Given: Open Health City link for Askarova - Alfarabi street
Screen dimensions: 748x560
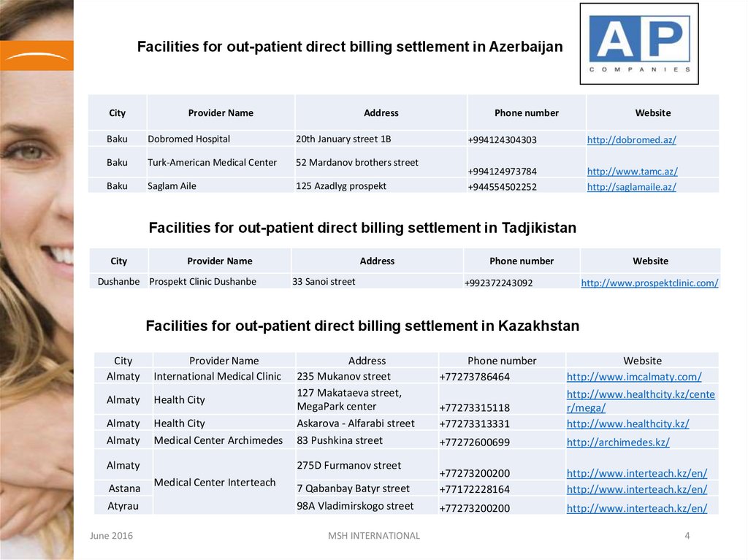Looking at the screenshot, I should 627,423.
